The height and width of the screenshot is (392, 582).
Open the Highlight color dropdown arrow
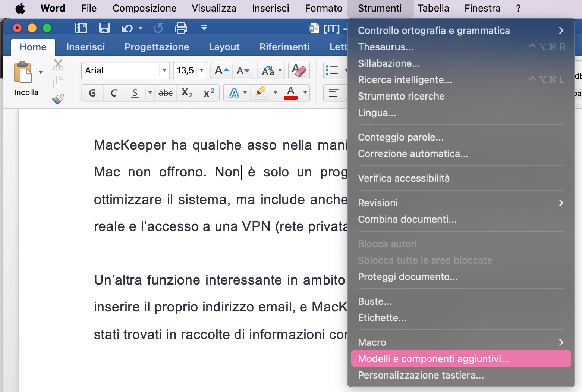pos(275,93)
